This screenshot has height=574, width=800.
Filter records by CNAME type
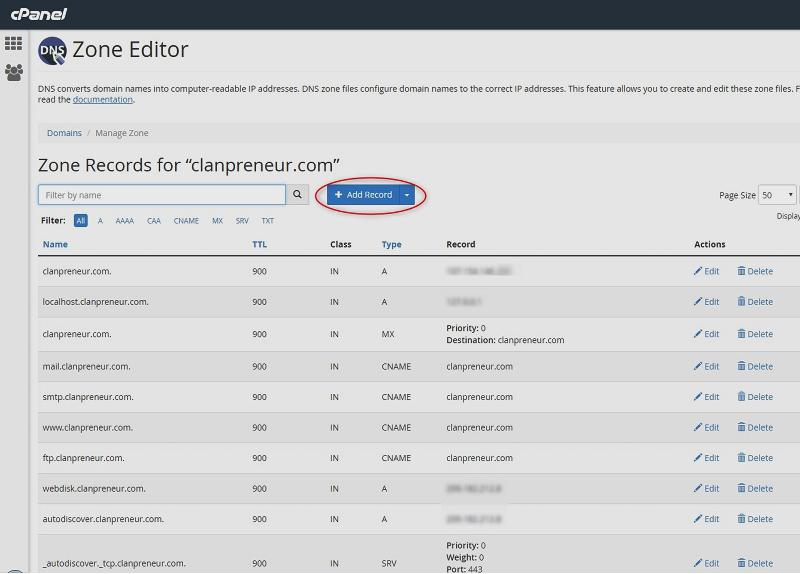pyautogui.click(x=186, y=220)
